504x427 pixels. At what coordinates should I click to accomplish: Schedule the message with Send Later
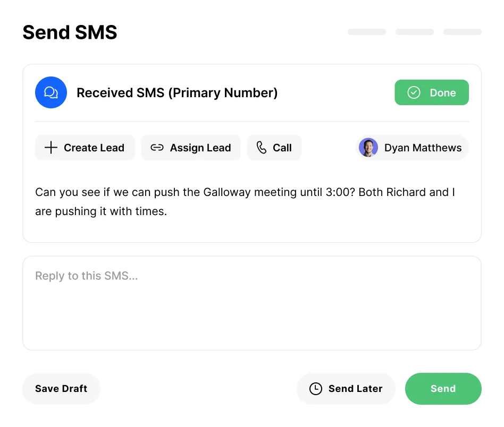pos(346,389)
